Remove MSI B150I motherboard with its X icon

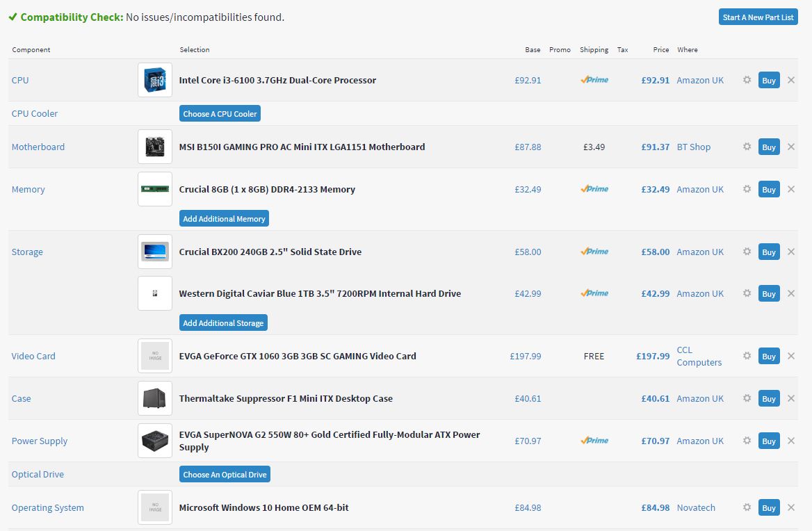click(x=790, y=147)
